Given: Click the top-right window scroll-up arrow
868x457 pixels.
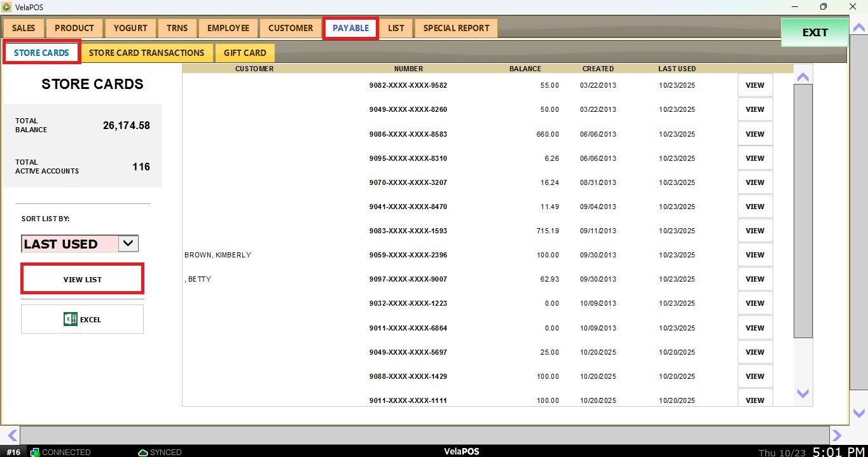Looking at the screenshot, I should click(857, 27).
